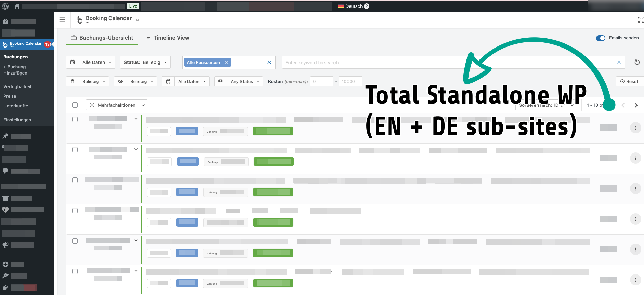
Task: Toggle the Emails senden switch
Action: click(601, 38)
